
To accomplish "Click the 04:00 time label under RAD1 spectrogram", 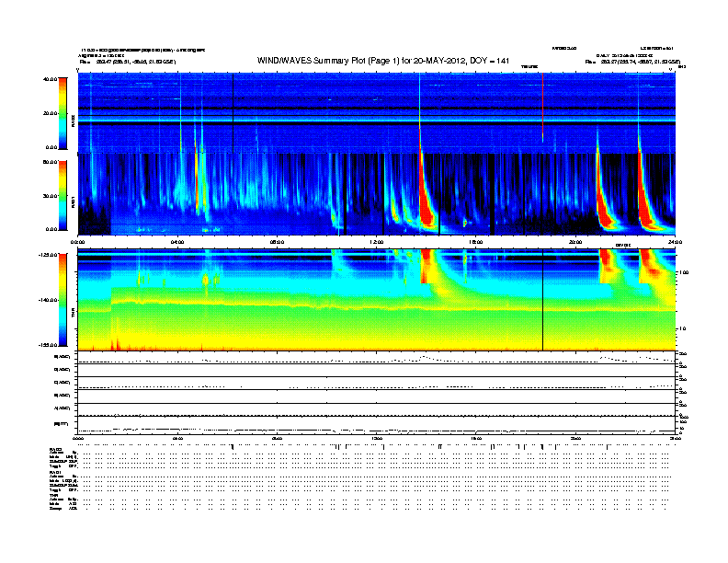I will (x=177, y=242).
